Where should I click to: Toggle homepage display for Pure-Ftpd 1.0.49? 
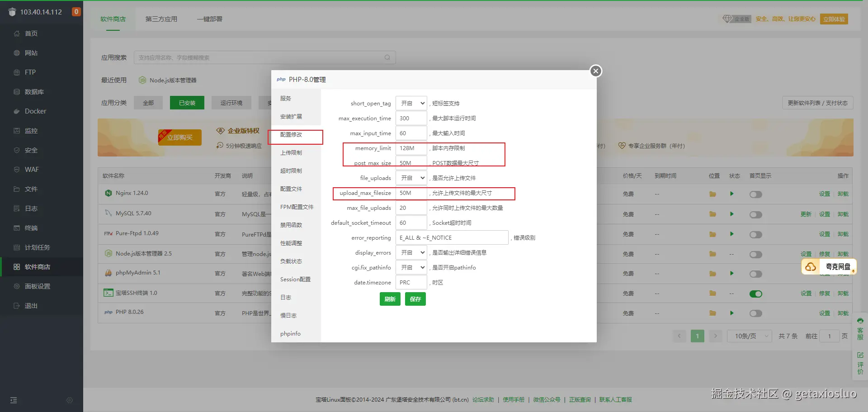pyautogui.click(x=756, y=234)
